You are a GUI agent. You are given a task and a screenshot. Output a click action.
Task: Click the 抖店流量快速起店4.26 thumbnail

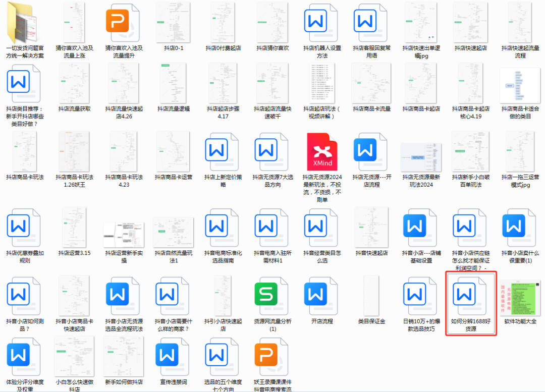point(124,83)
